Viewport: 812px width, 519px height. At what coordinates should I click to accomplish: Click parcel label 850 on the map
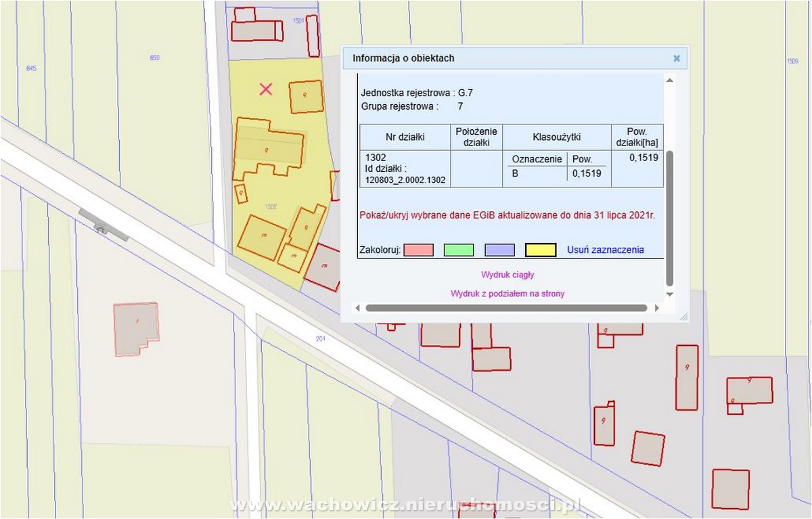click(x=154, y=58)
